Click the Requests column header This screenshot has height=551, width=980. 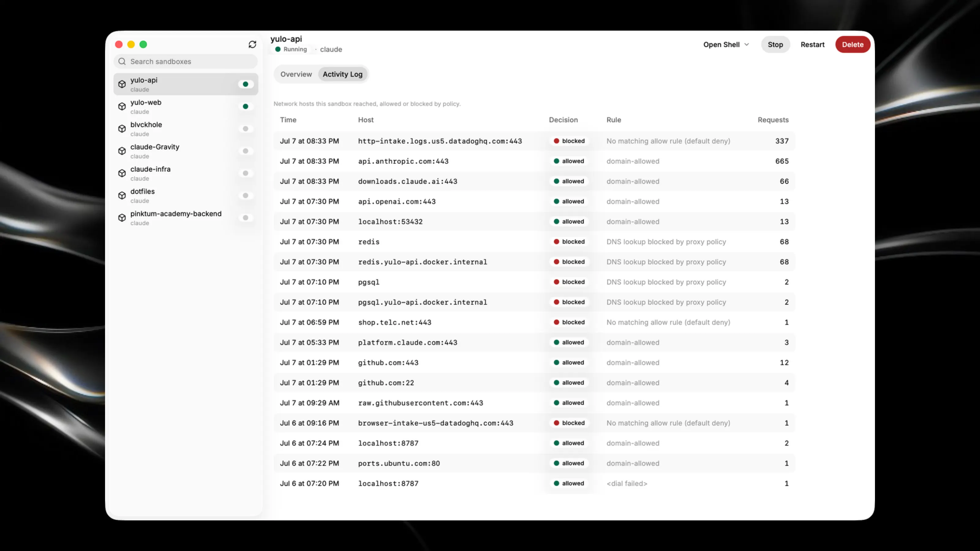point(773,120)
